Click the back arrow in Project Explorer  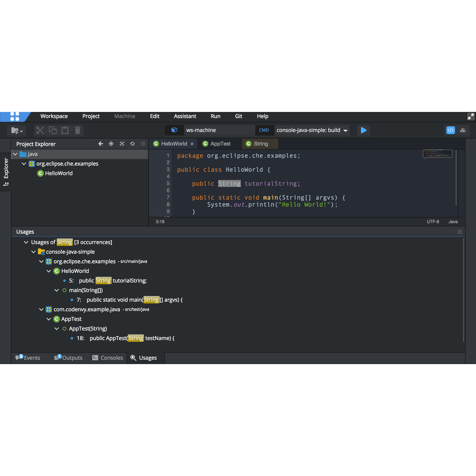click(100, 144)
